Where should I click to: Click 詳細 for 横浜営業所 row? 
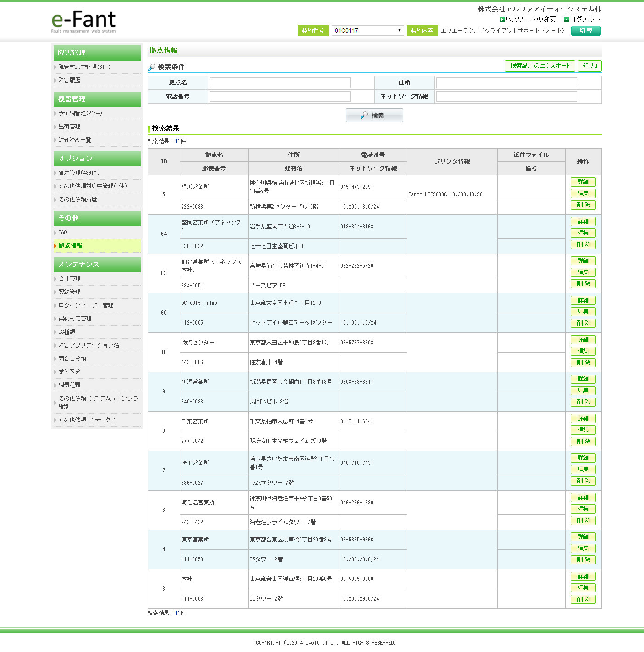pyautogui.click(x=583, y=182)
